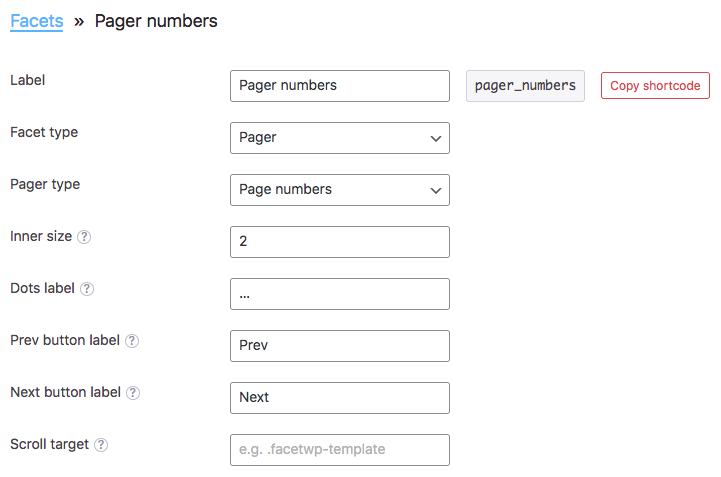Image resolution: width=721 pixels, height=477 pixels.
Task: Focus the Label text field
Action: (x=340, y=86)
